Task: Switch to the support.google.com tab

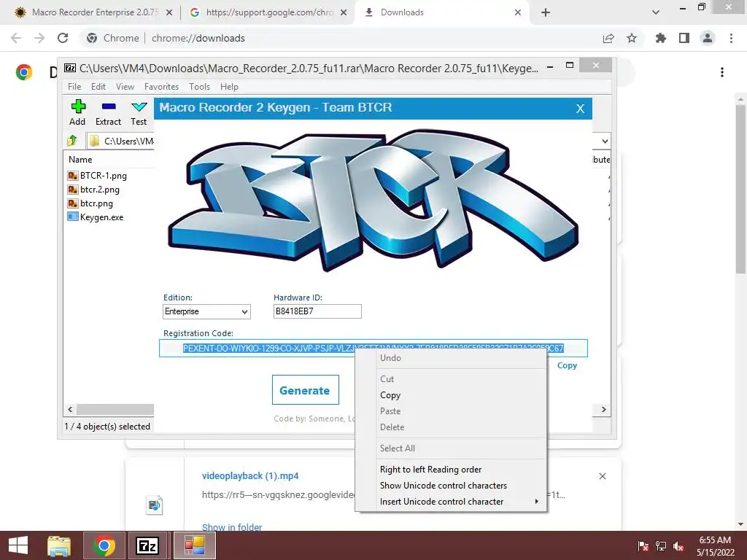Action: pos(268,12)
